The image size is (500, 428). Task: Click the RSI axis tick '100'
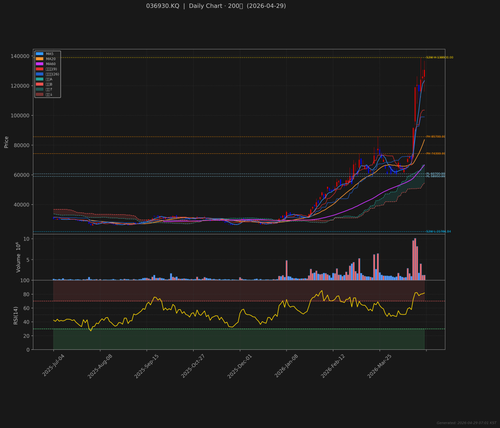(25, 280)
